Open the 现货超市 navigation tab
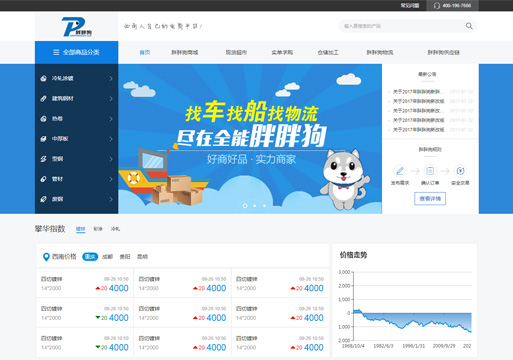Viewport: 513px width, 360px height. pos(236,52)
